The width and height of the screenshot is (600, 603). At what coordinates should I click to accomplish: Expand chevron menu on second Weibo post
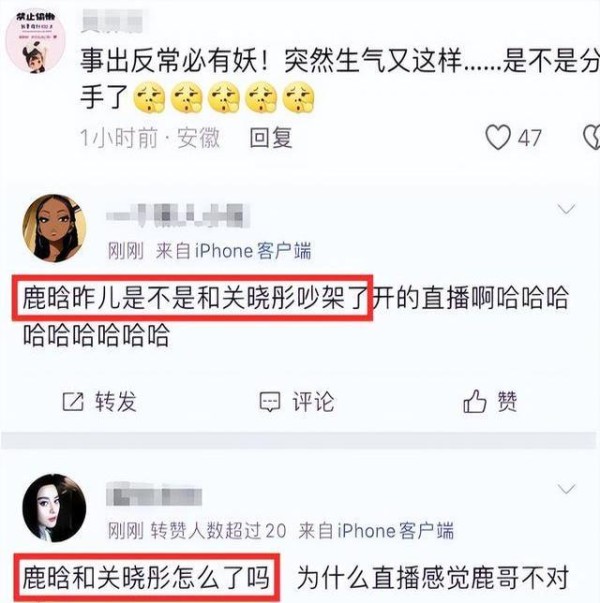[566, 489]
